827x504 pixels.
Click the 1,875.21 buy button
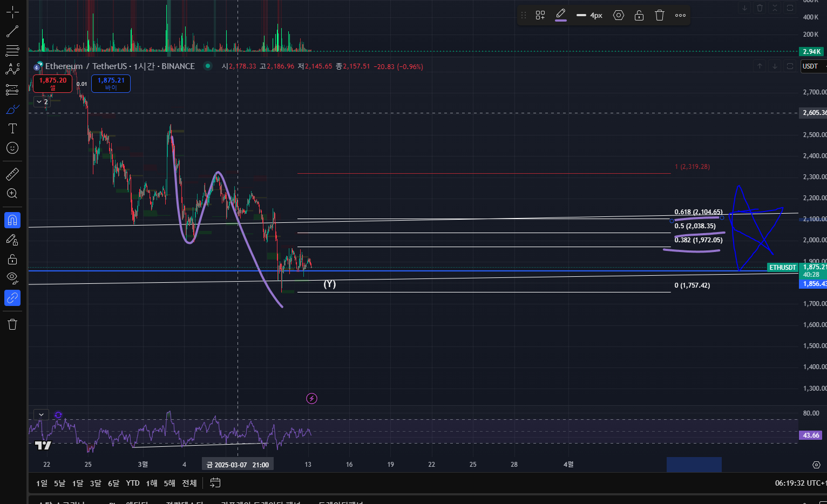click(x=111, y=83)
